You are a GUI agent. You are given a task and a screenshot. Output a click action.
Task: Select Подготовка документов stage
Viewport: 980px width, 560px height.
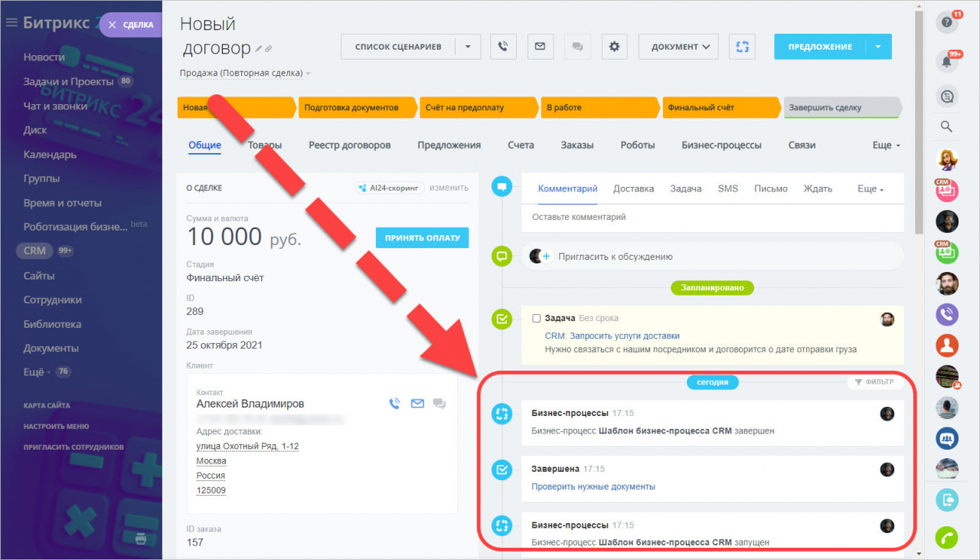pos(357,107)
